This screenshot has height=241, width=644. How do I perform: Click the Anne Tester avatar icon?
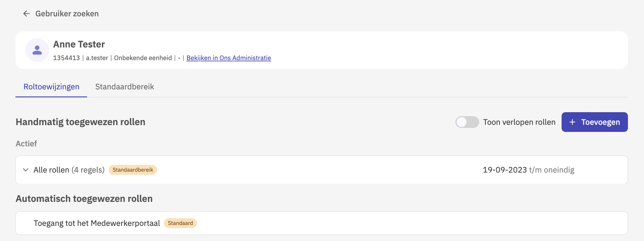pyautogui.click(x=37, y=50)
